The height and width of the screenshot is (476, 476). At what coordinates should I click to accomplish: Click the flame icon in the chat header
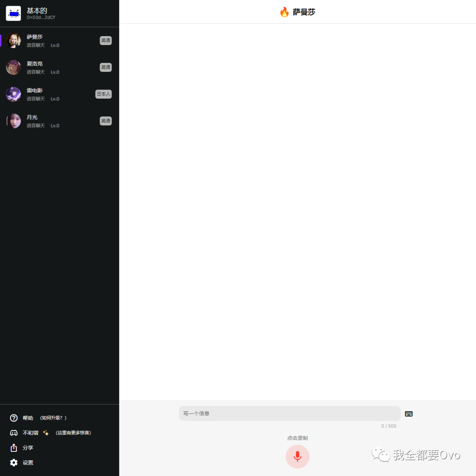point(285,12)
